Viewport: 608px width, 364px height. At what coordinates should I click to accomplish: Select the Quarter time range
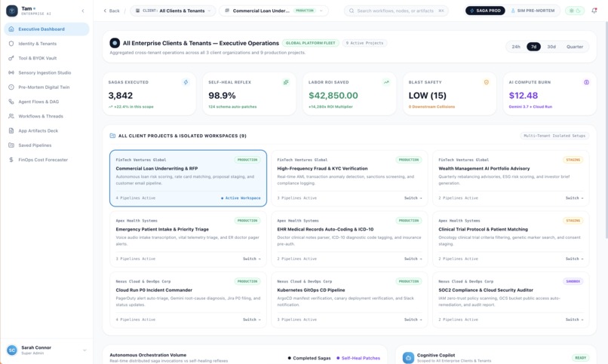point(575,47)
